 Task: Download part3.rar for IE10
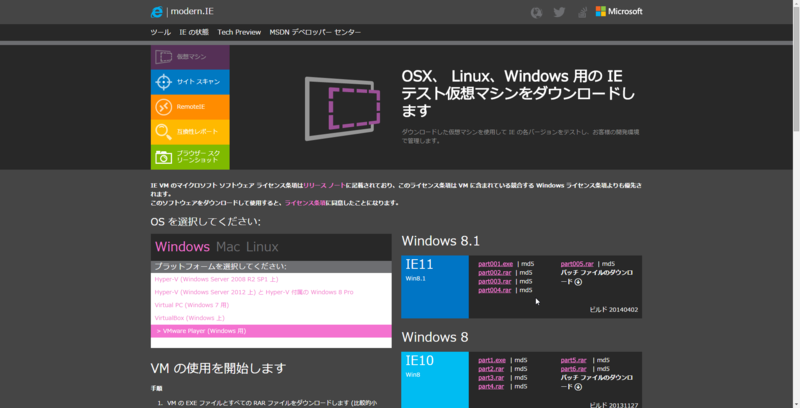point(491,377)
